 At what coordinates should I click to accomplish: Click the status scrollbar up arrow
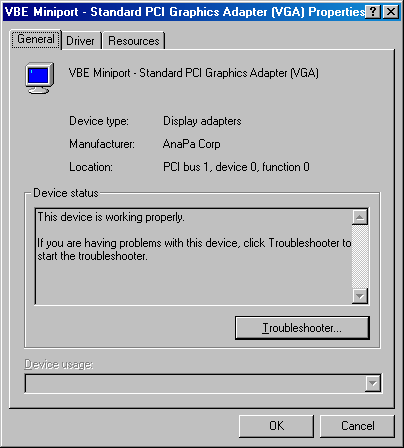pos(360,217)
